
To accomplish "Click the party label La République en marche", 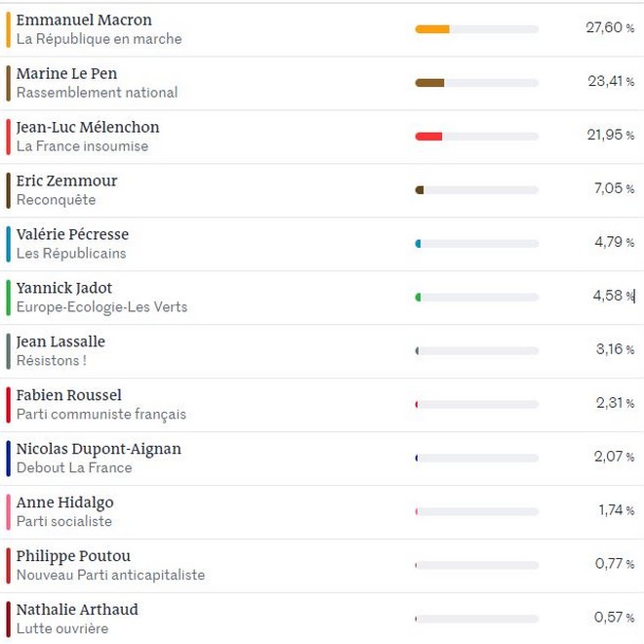I will click(99, 40).
